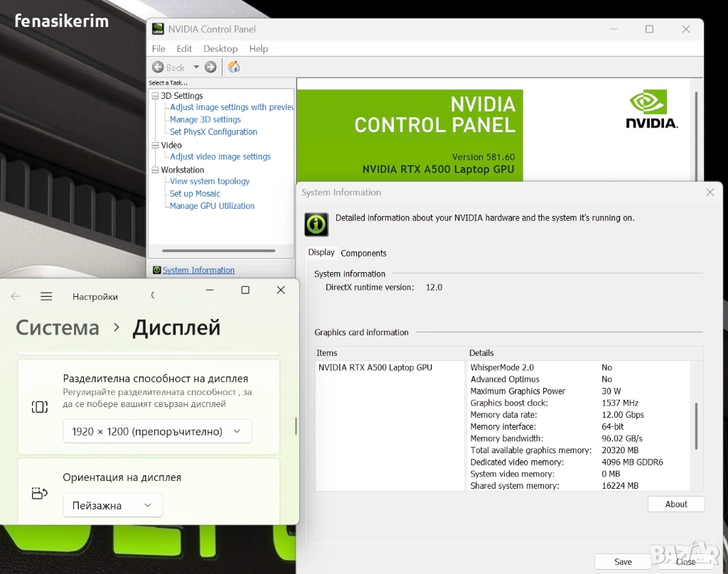Click the graphics card details vertical scrollbar
728x574 pixels.
tap(696, 426)
